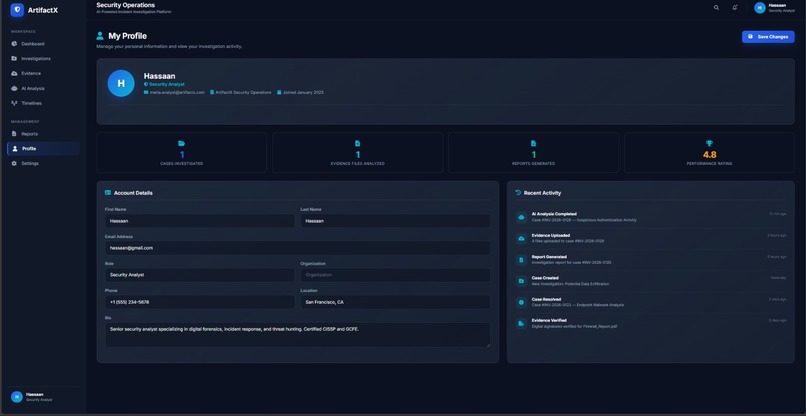
Task: Click the Location field San Francisco, CA
Action: [395, 302]
